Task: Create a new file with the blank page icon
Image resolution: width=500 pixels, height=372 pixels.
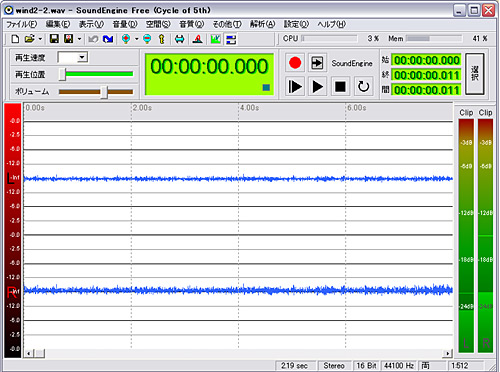Action: point(15,39)
